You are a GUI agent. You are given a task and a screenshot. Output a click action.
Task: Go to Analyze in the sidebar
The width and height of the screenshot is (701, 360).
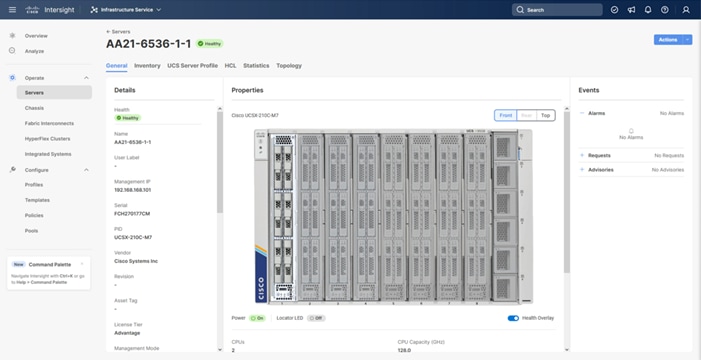point(34,51)
